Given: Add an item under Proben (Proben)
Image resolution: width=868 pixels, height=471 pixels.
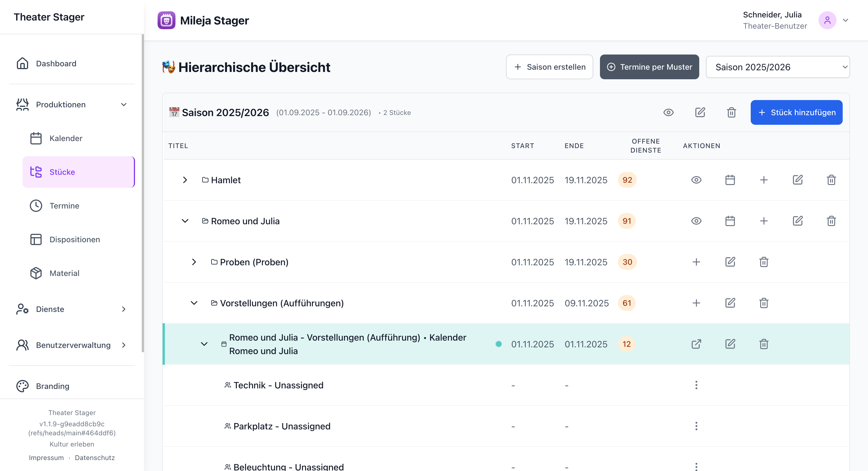Looking at the screenshot, I should pos(696,262).
